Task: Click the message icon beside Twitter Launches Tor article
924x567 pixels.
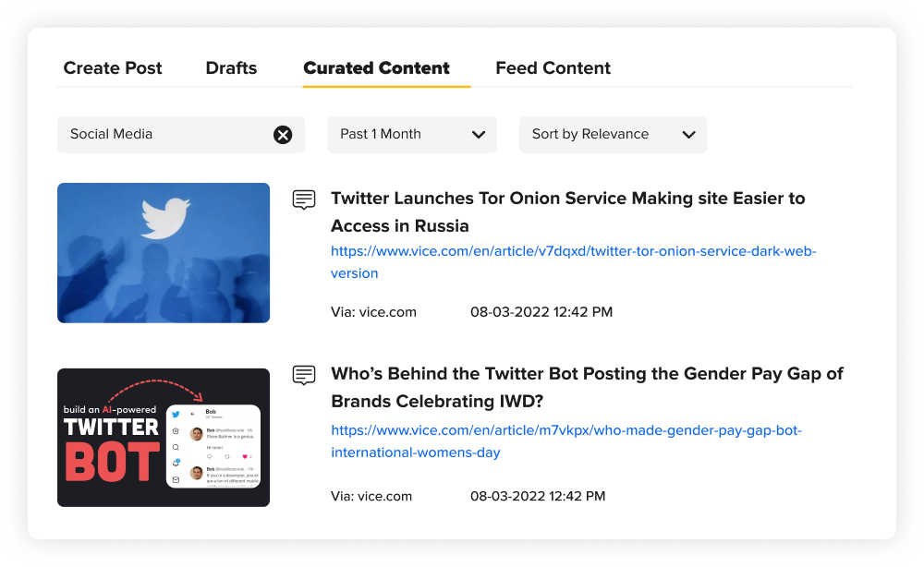Action: pos(304,200)
